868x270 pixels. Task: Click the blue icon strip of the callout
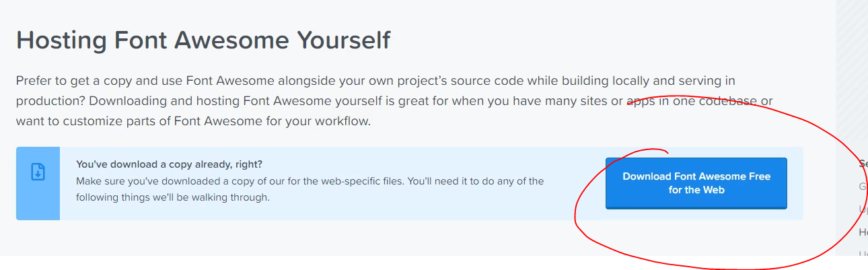coord(38,183)
